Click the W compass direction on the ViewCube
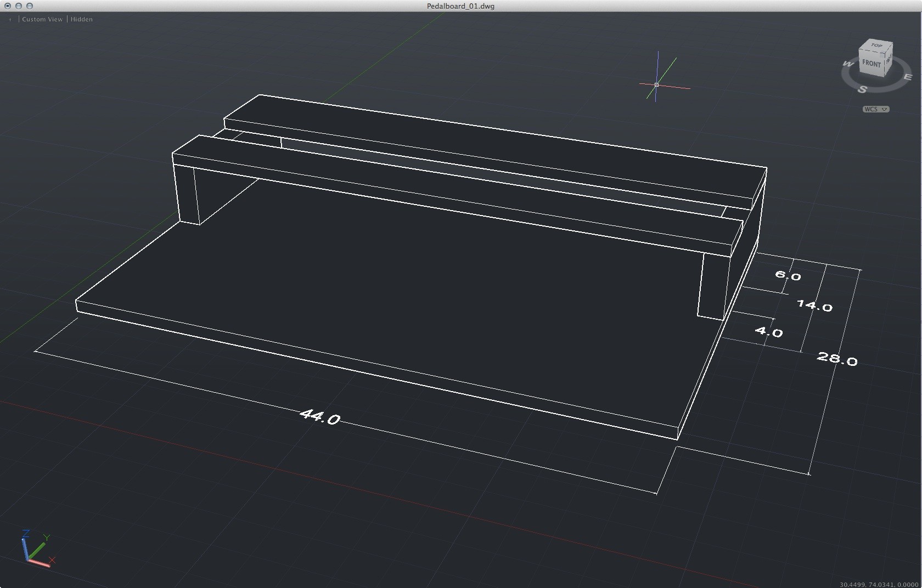922x588 pixels. tap(849, 64)
